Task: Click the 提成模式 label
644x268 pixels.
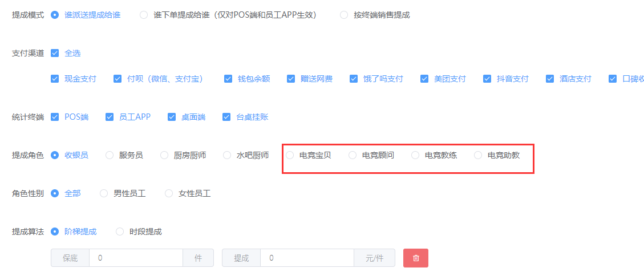Action: point(28,15)
